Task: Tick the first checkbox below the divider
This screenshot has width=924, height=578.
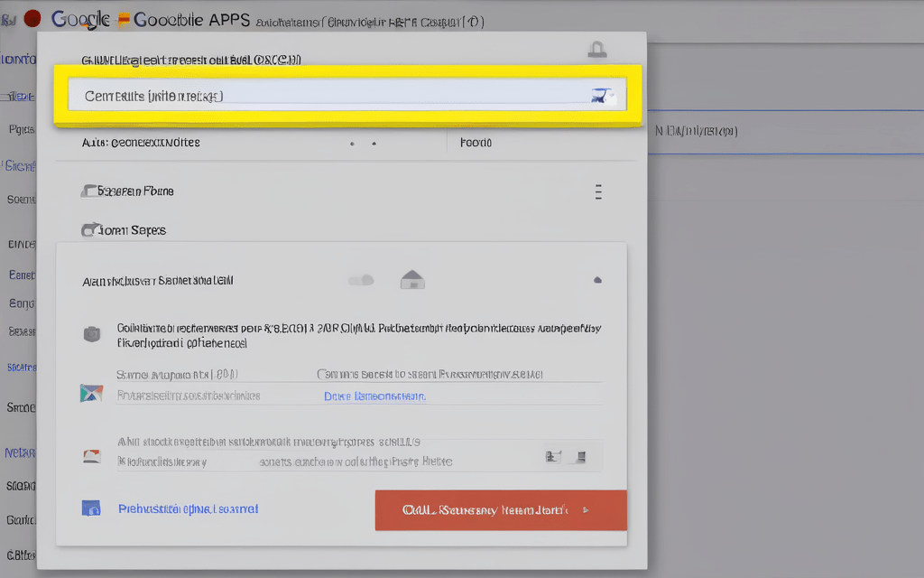Action: 88,191
